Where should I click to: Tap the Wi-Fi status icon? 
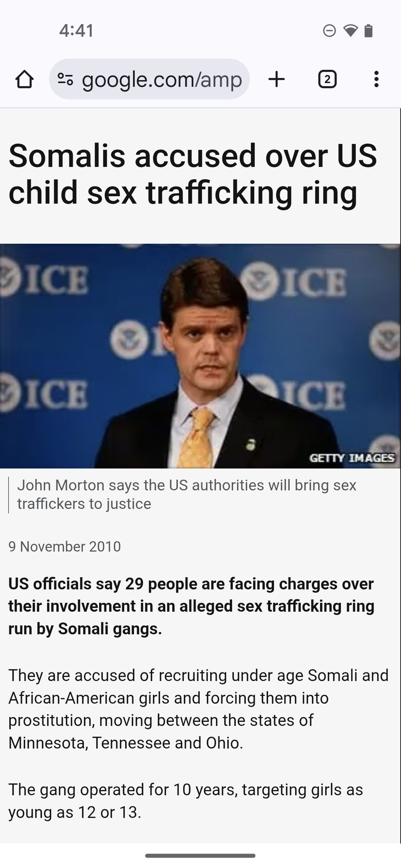[x=351, y=31]
